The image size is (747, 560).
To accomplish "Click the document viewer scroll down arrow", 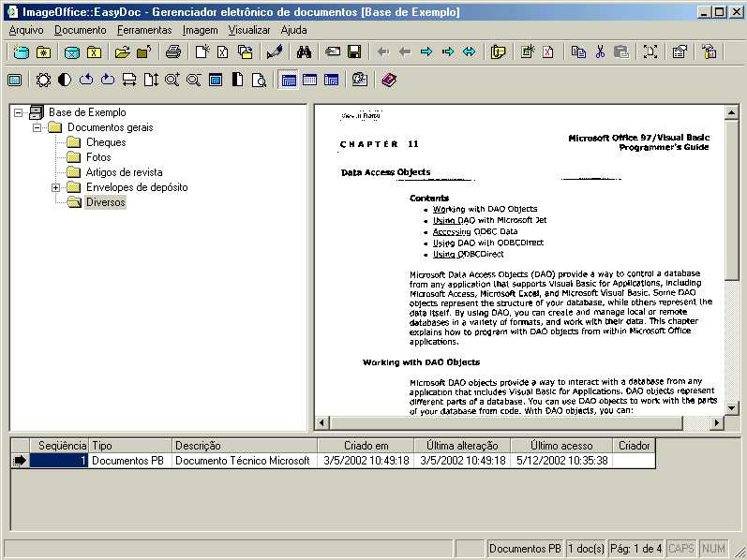I will point(732,408).
